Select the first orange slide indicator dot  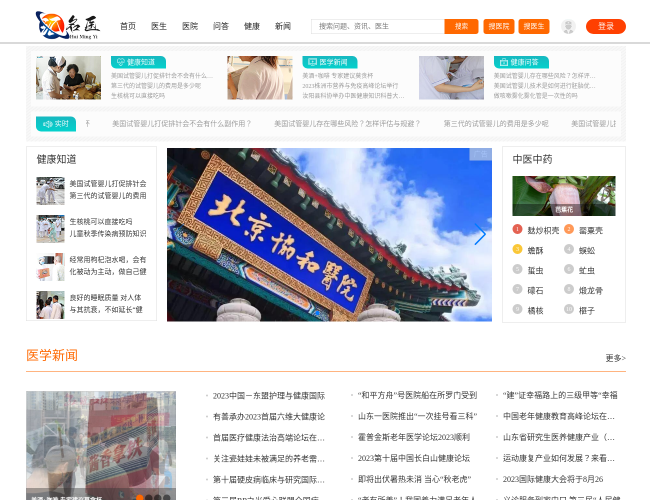point(140,498)
